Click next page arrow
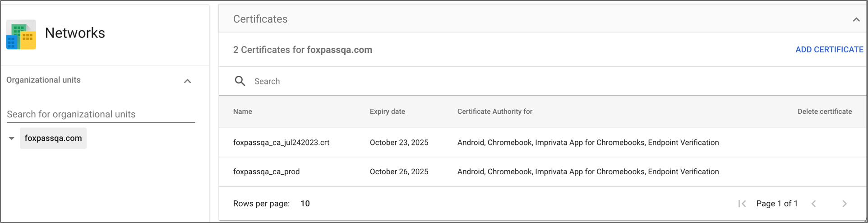The width and height of the screenshot is (868, 223). [845, 204]
